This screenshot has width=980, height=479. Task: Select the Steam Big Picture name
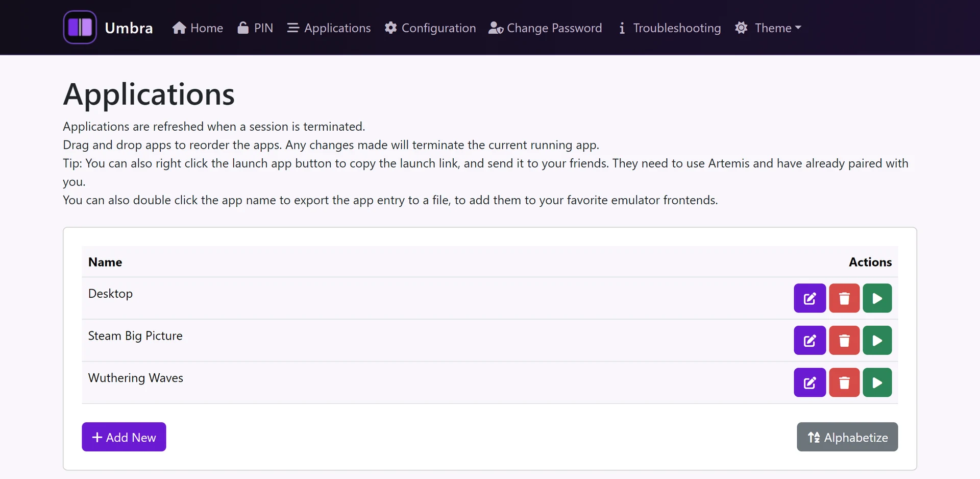(x=135, y=336)
